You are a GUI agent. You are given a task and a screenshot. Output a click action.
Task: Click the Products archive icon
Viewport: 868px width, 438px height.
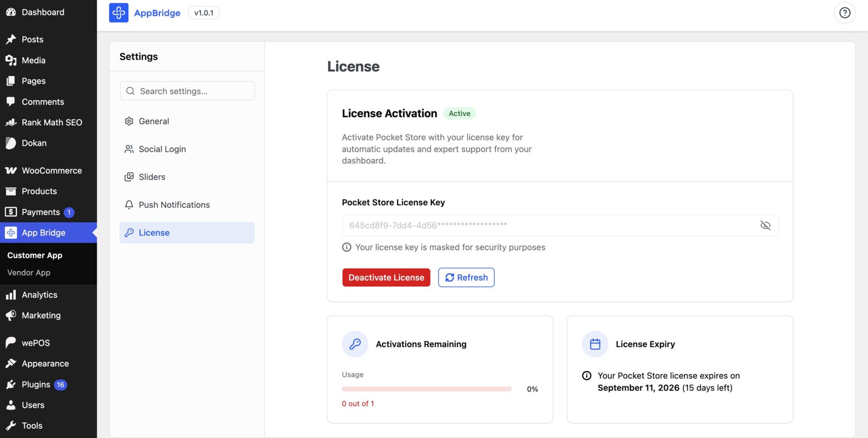11,191
